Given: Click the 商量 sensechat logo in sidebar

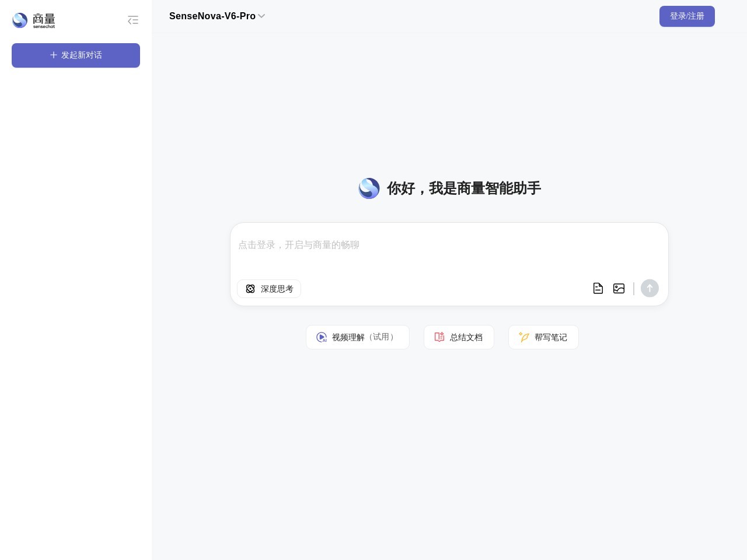Looking at the screenshot, I should tap(33, 20).
